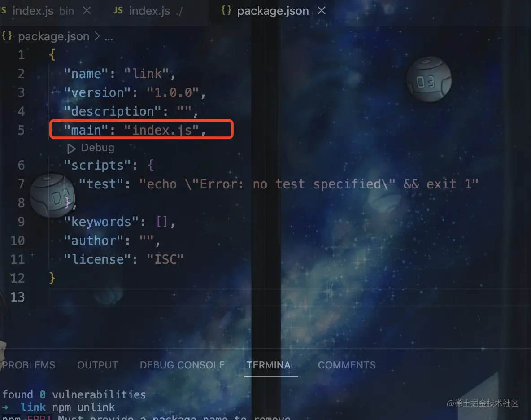Image resolution: width=531 pixels, height=420 pixels.
Task: Close the index.js bin tab
Action: coord(87,10)
